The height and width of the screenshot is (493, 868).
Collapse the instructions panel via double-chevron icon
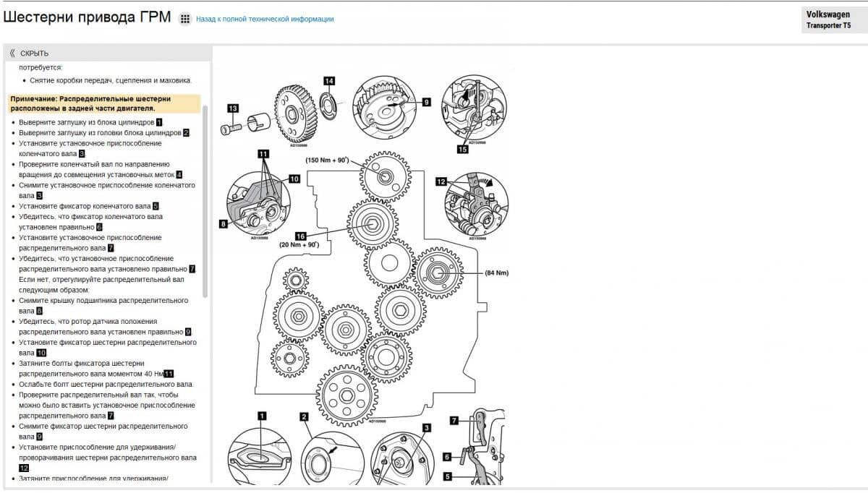pyautogui.click(x=12, y=53)
